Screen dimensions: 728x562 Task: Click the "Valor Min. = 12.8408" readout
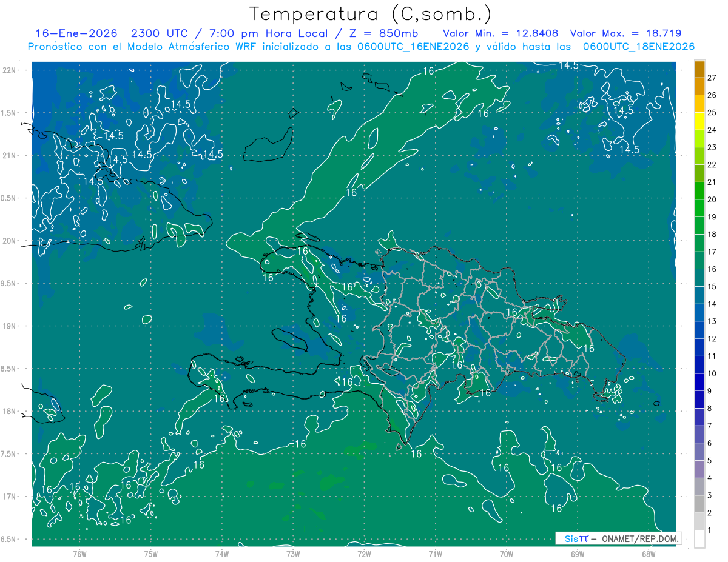tap(500, 33)
